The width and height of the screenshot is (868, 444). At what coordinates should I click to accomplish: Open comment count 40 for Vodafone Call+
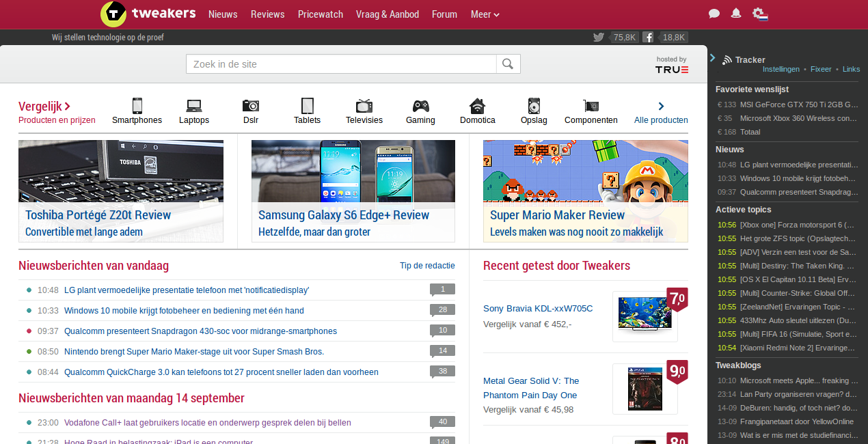point(442,422)
